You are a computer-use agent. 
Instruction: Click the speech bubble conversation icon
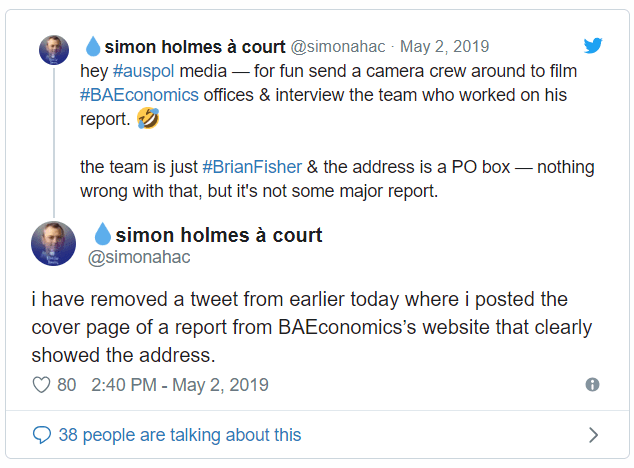pyautogui.click(x=42, y=435)
